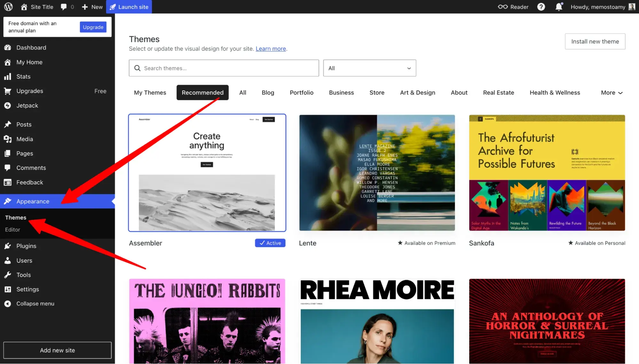Open comments via the speech bubble icon

coord(64,7)
